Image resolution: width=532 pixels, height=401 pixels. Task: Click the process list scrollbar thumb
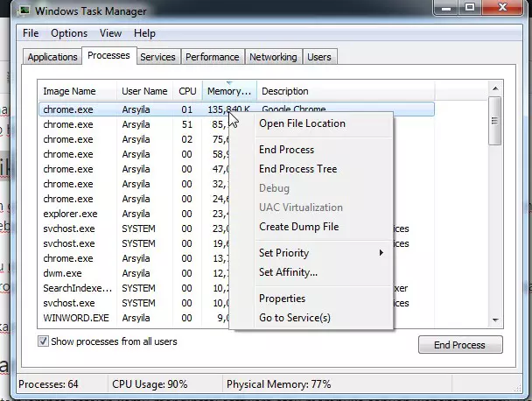495,121
